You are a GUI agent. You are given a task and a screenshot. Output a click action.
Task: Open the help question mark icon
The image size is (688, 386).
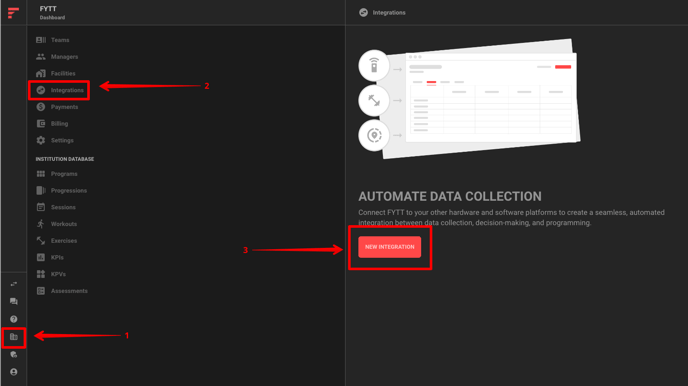(14, 319)
